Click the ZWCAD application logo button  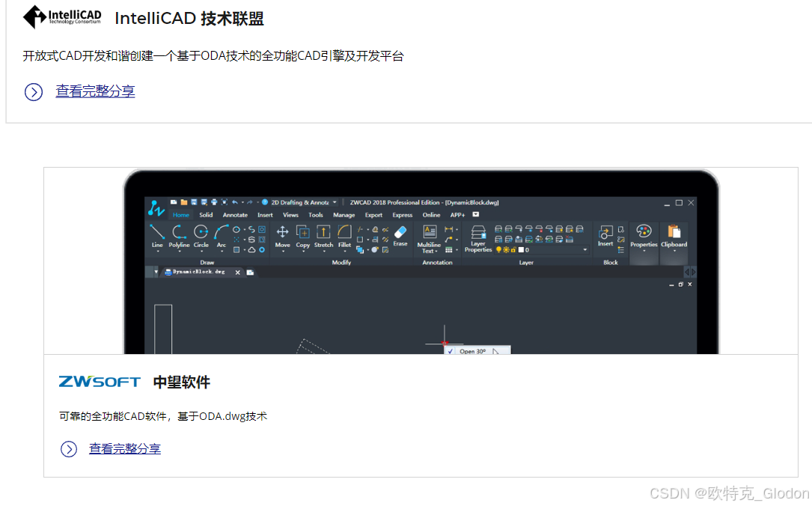point(156,208)
